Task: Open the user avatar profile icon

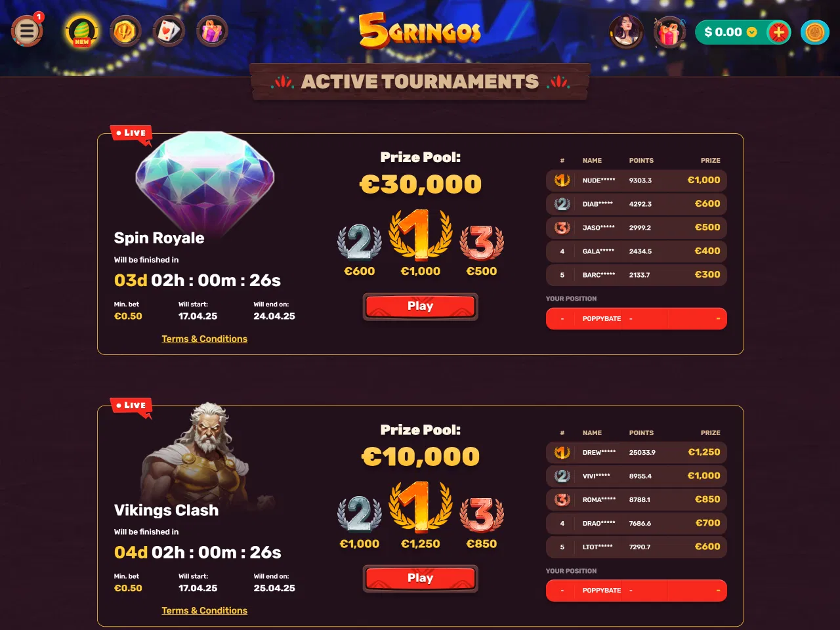Action: click(x=626, y=31)
